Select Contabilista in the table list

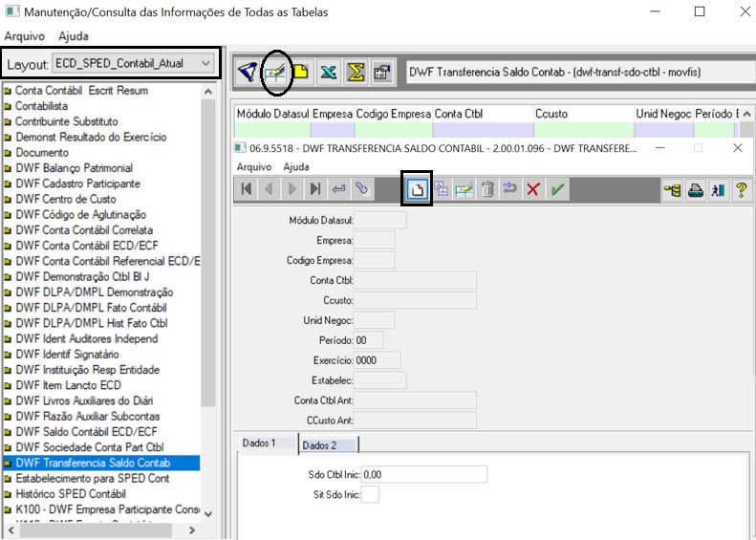pyautogui.click(x=41, y=106)
